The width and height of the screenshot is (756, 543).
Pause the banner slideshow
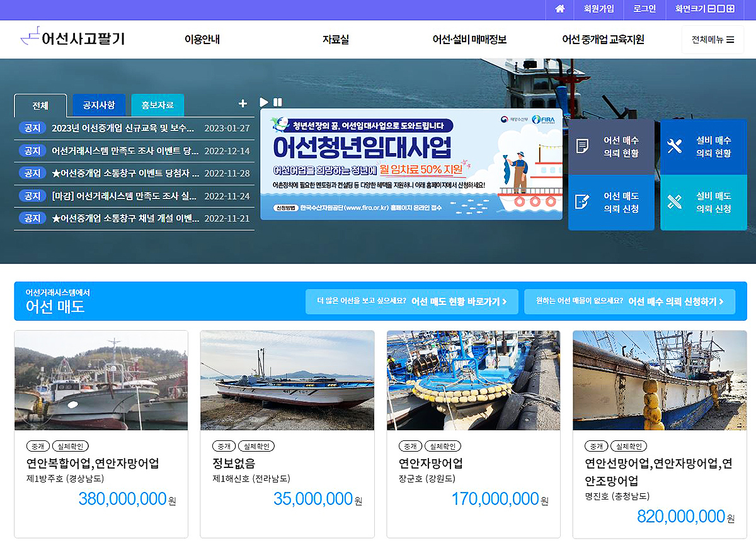click(278, 102)
